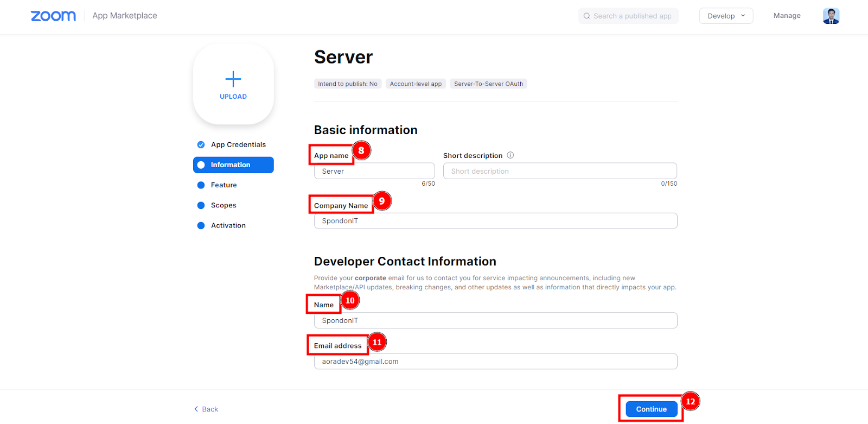This screenshot has height=424, width=868.
Task: Click the Continue button
Action: click(x=652, y=409)
